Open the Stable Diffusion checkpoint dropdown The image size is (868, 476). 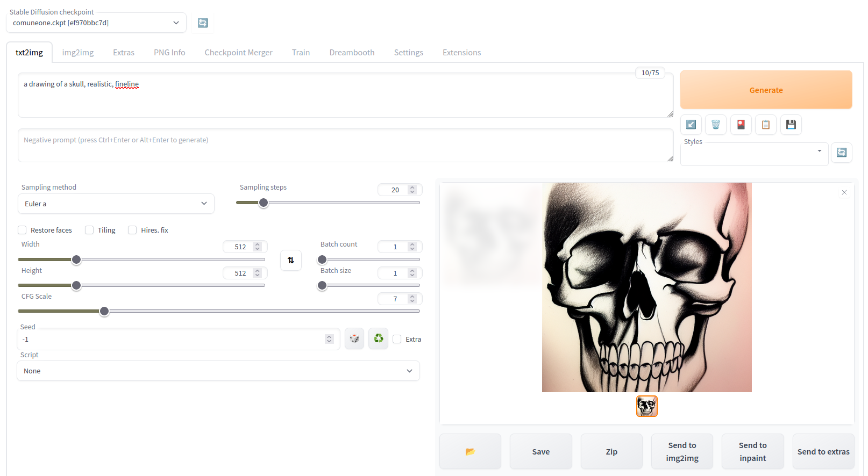click(x=96, y=23)
